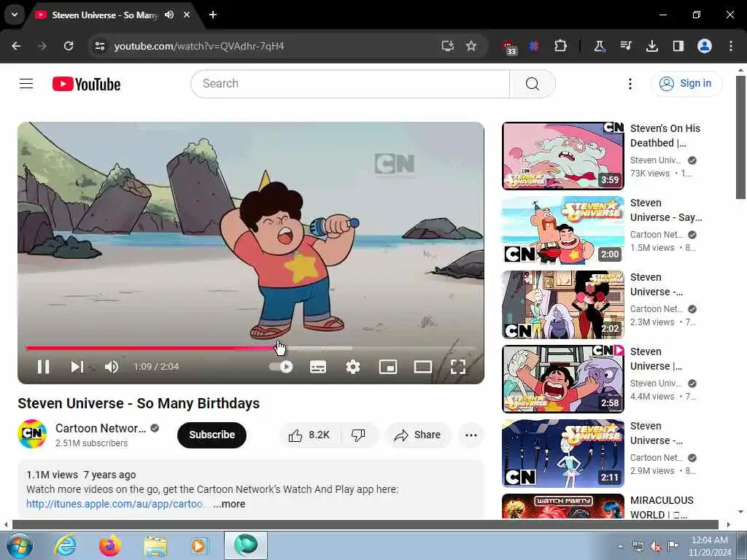This screenshot has width=747, height=560.
Task: Mute the video player volume
Action: coord(112,367)
